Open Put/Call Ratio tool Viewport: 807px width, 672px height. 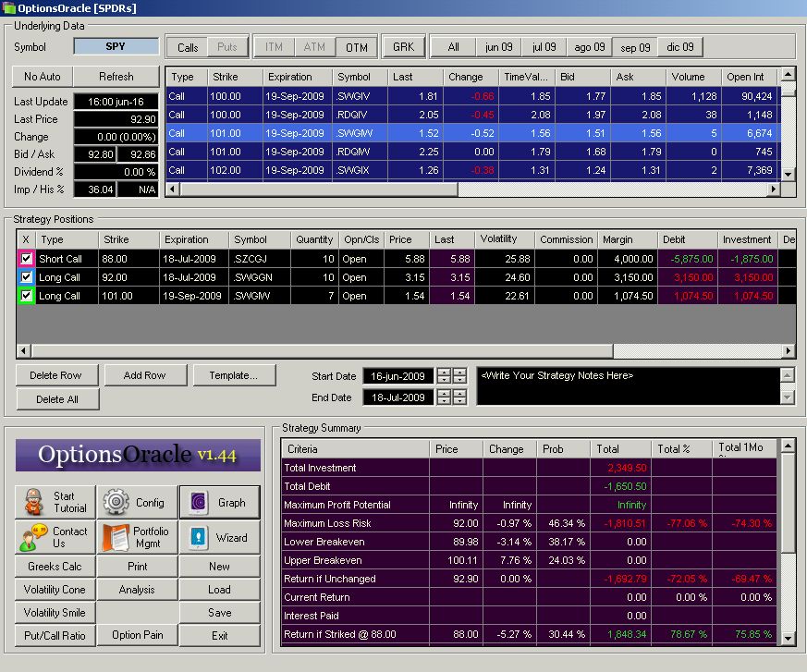[x=55, y=635]
